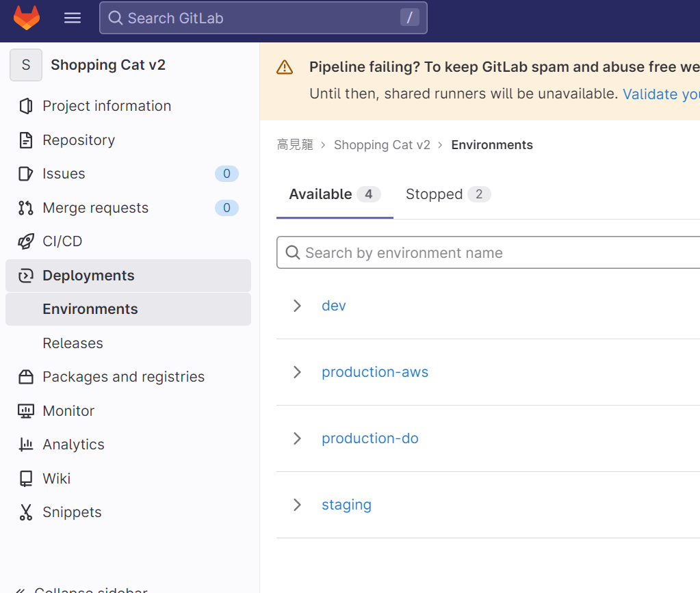700x593 pixels.
Task: Expand the staging environment chevron
Action: click(298, 505)
